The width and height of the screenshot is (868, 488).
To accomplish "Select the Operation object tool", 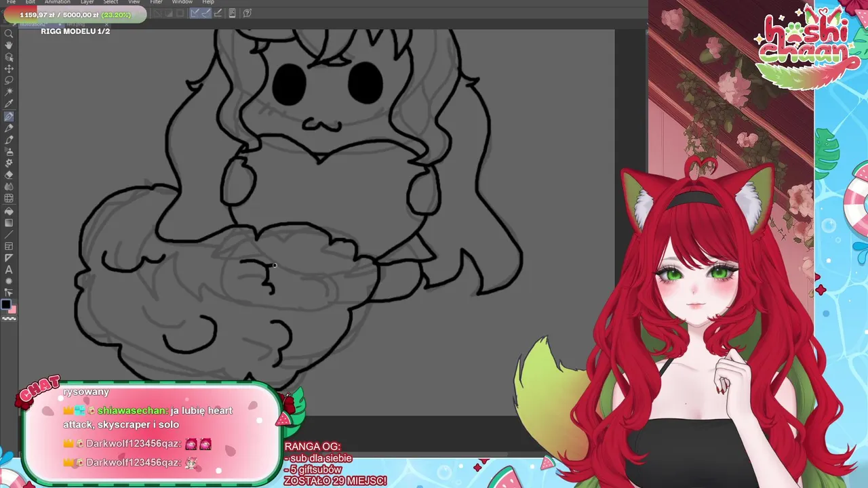I will pyautogui.click(x=9, y=57).
